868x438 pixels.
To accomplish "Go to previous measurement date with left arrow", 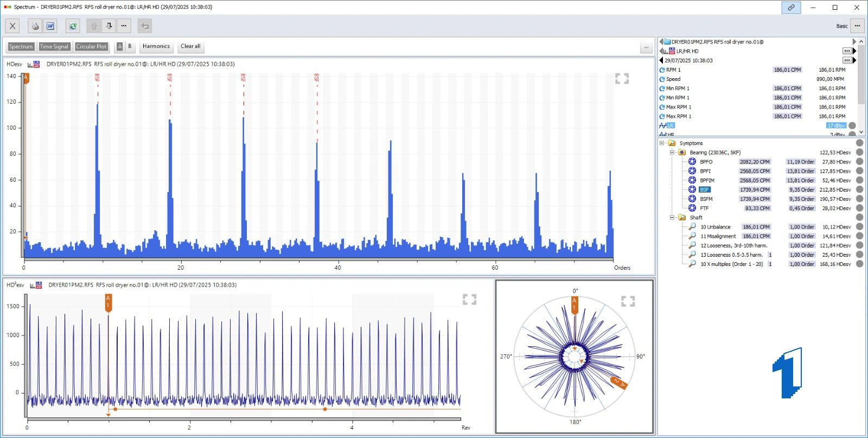I will click(661, 60).
